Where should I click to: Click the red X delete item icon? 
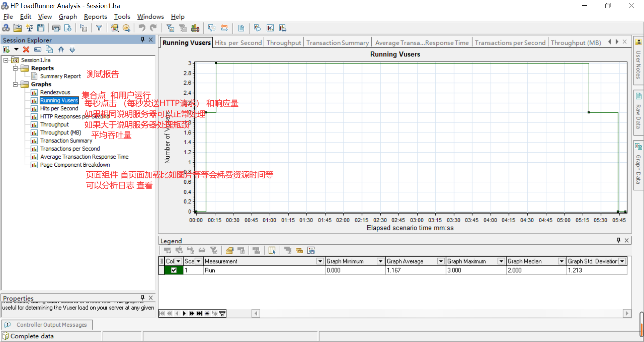[x=26, y=50]
